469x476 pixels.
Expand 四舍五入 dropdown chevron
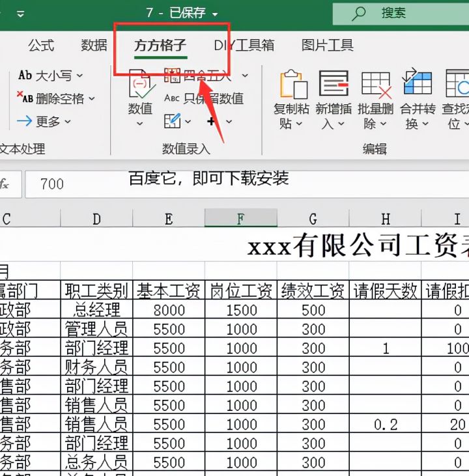[245, 76]
